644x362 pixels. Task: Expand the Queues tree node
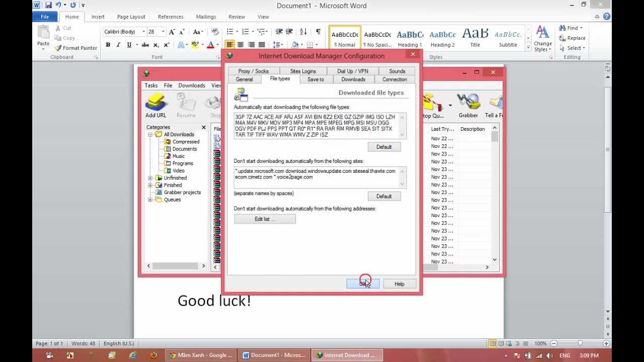[x=150, y=200]
